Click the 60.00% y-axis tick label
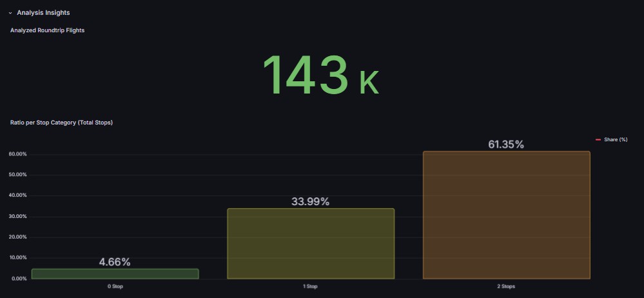This screenshot has width=644, height=298. (17, 154)
